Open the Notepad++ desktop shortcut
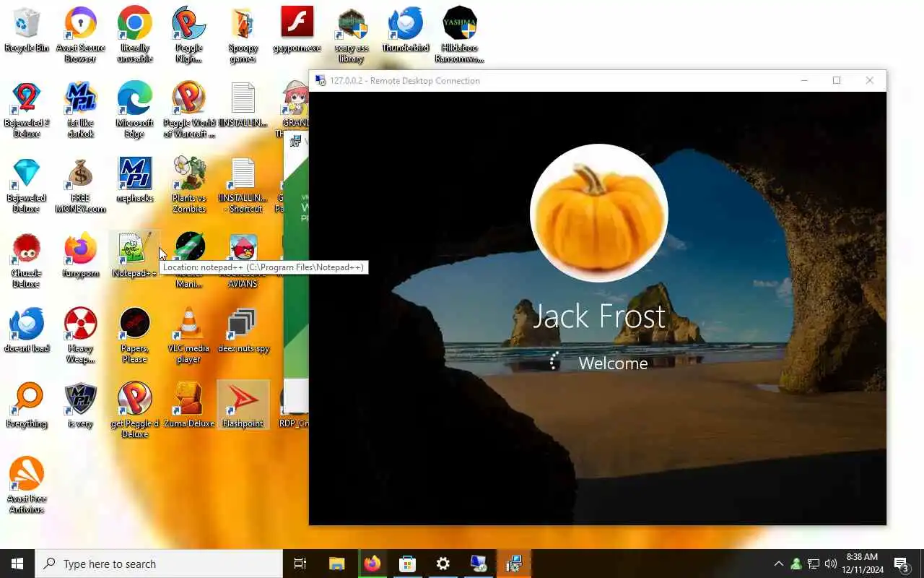 click(134, 255)
